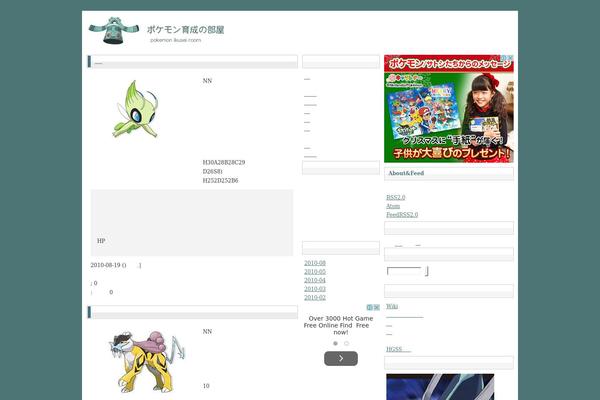Click the About&Feed section heading

406,173
